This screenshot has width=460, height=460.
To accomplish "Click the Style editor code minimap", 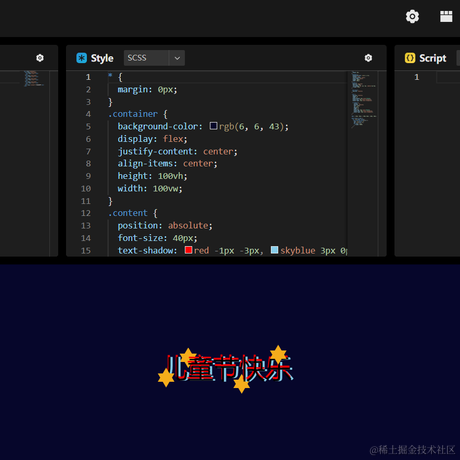I will (363, 99).
